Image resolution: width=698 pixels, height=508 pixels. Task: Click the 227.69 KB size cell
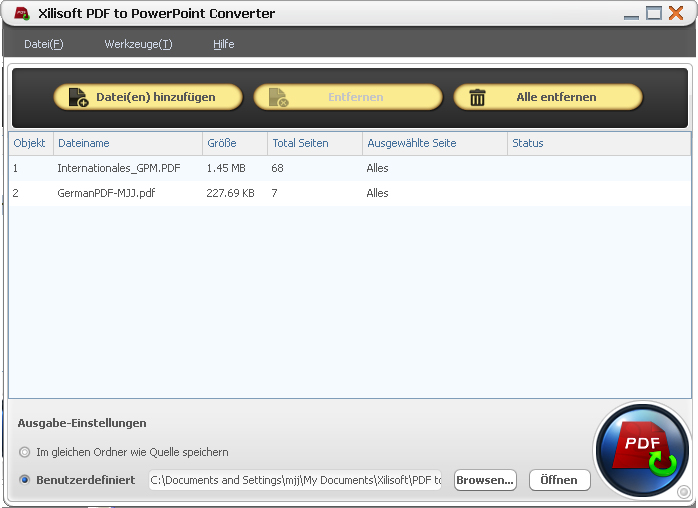click(x=231, y=193)
